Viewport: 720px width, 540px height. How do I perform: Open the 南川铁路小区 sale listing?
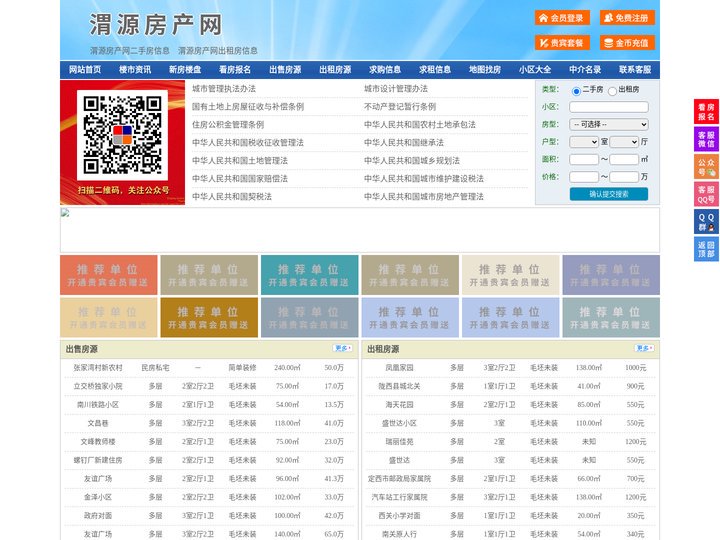tap(98, 405)
